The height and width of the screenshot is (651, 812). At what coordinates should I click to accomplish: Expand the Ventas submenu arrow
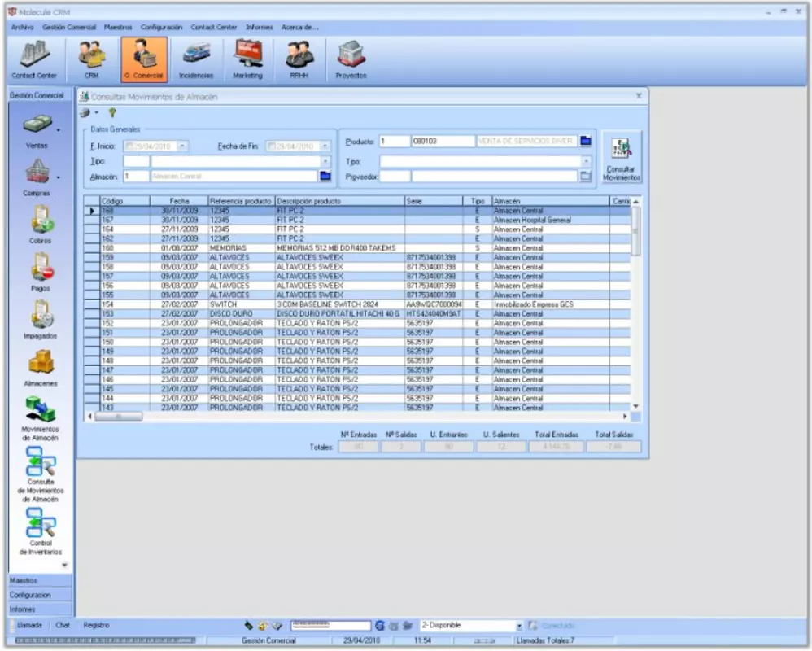coord(58,130)
